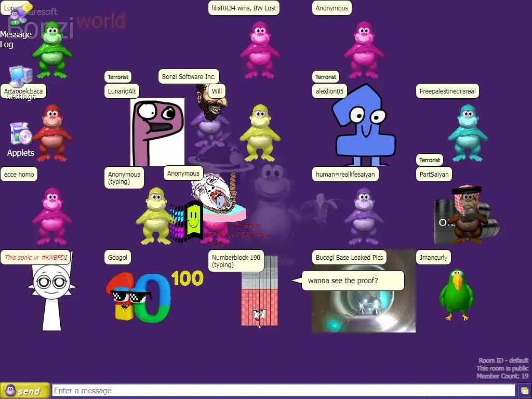Click the Terrorist tag above alexlion05

[x=326, y=77]
